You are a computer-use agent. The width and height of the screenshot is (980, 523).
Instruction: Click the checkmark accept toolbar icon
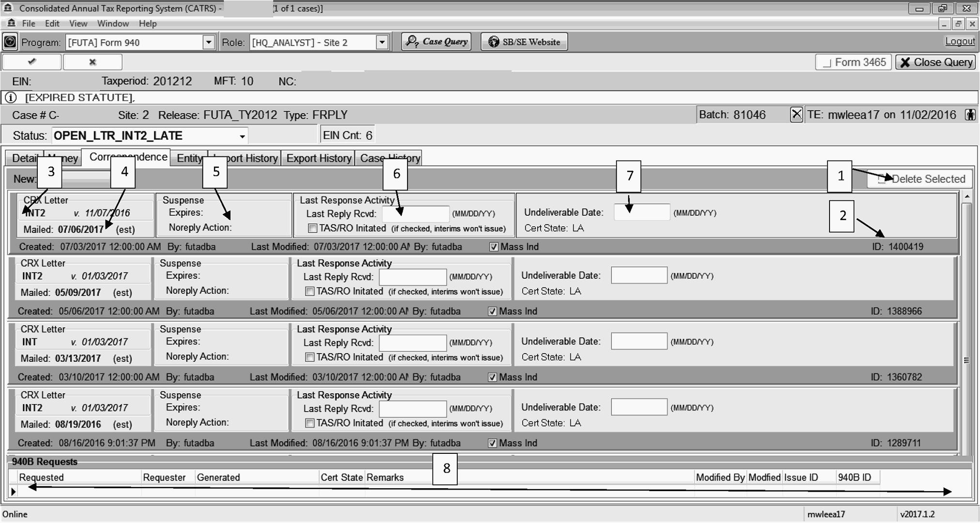click(32, 62)
